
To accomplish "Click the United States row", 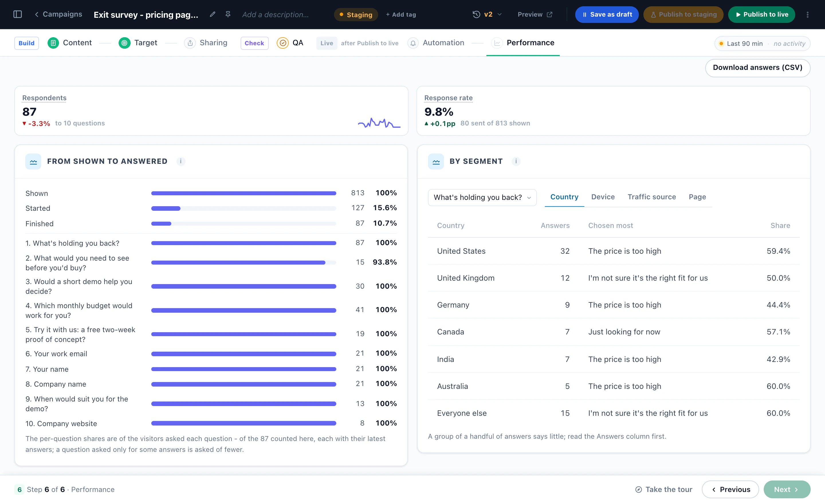I will [613, 251].
